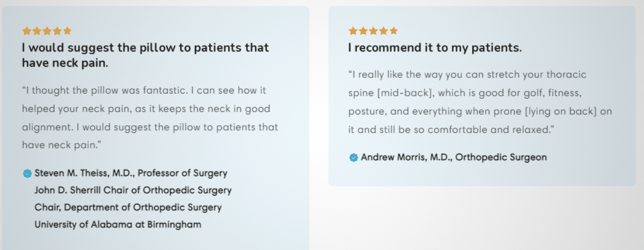Click the "alignment" line in the left testimonial
Screen dimensions: 644x250
(150, 127)
